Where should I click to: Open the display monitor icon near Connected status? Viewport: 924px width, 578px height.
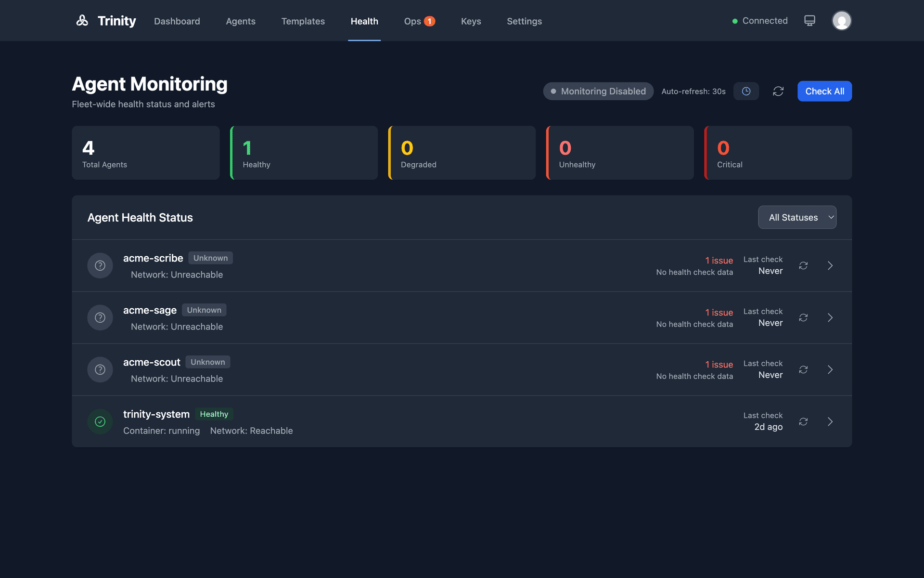click(x=809, y=20)
